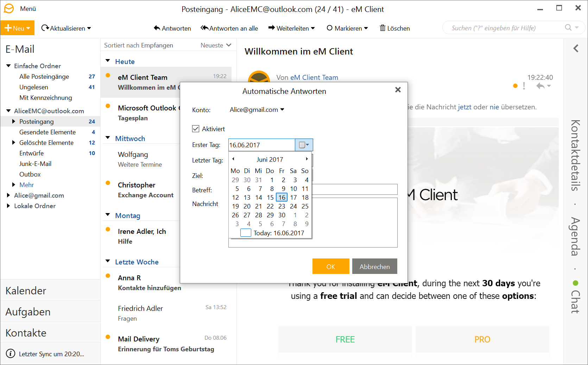Select 16 in the June calendar
Image resolution: width=588 pixels, height=365 pixels.
282,197
